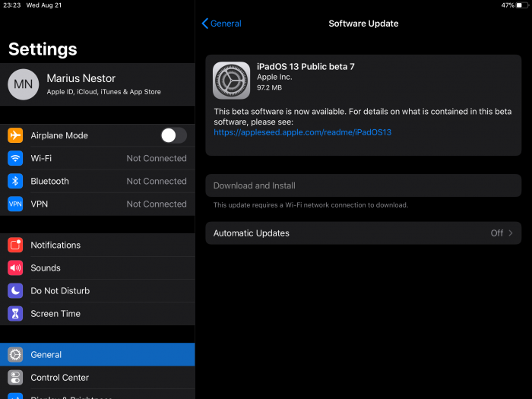Screen dimensions: 532x399
Task: Select the Wi-Fi icon in sidebar
Action: click(15, 158)
